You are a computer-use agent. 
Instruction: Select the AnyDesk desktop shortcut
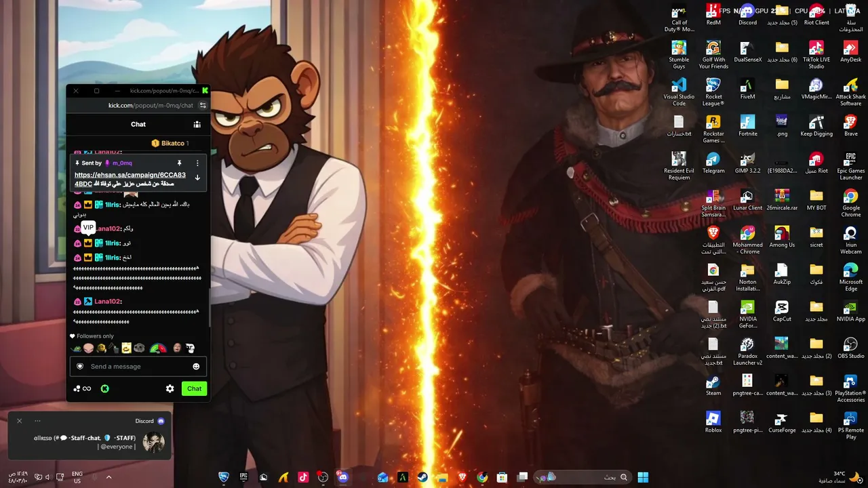(851, 52)
